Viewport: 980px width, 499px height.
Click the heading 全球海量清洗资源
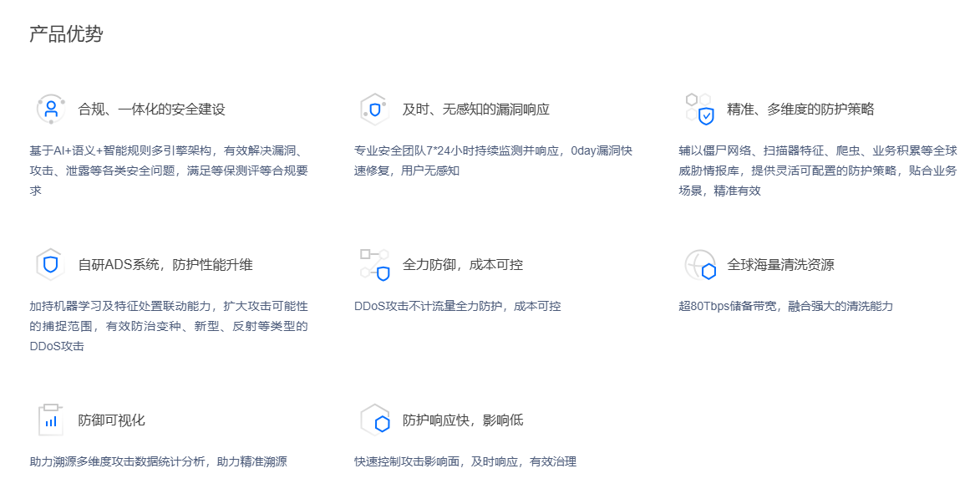click(x=780, y=265)
